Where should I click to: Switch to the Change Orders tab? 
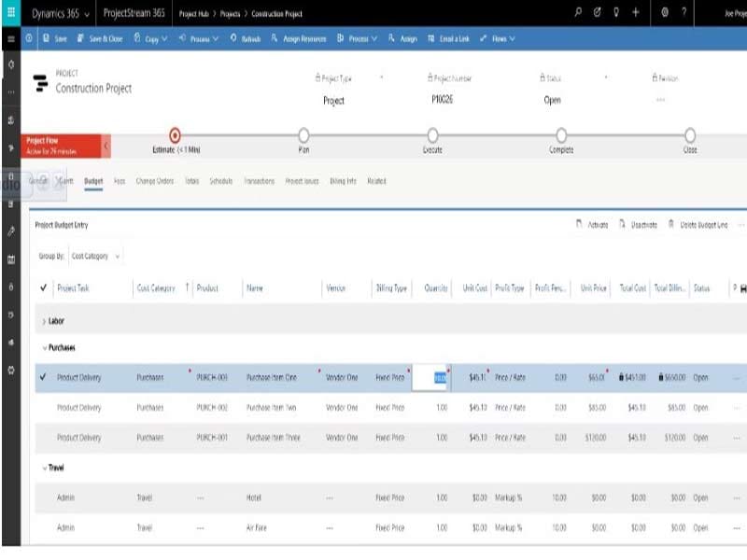154,181
